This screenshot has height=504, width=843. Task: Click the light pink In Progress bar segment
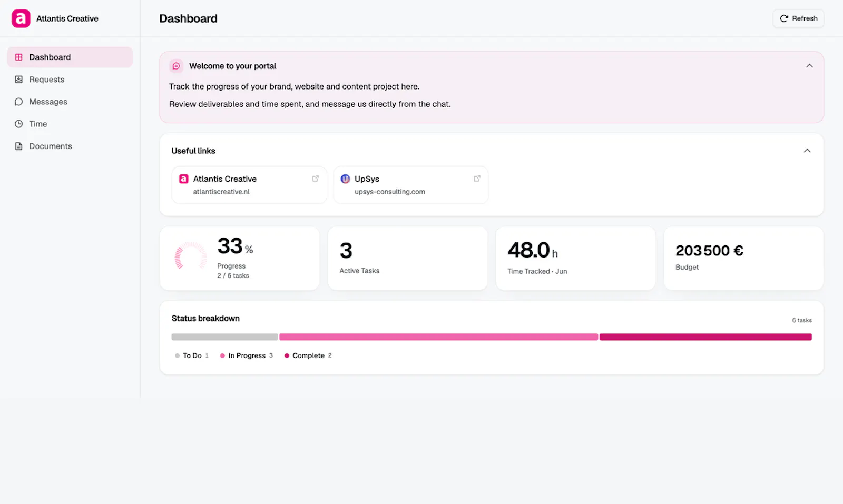pos(438,337)
